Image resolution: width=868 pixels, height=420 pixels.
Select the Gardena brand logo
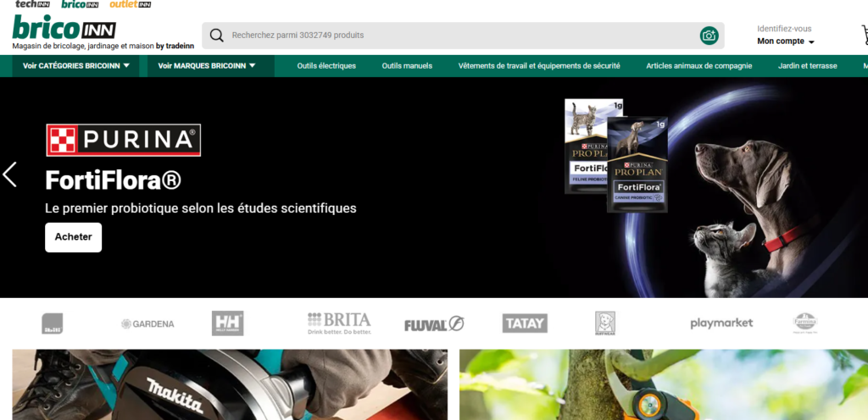[x=147, y=323]
